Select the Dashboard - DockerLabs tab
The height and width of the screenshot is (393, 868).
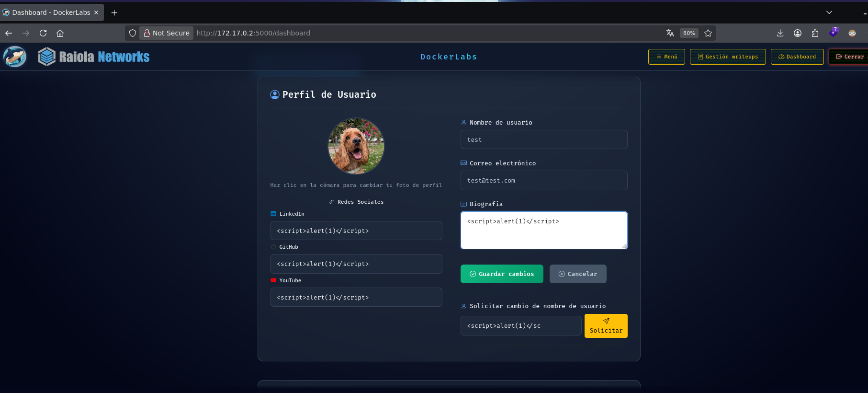51,12
